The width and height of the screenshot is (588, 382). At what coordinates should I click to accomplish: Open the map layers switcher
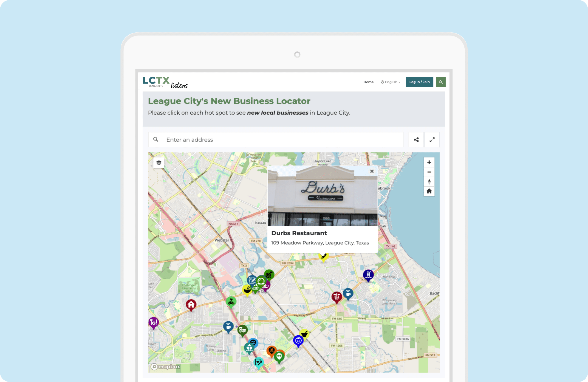pos(159,162)
